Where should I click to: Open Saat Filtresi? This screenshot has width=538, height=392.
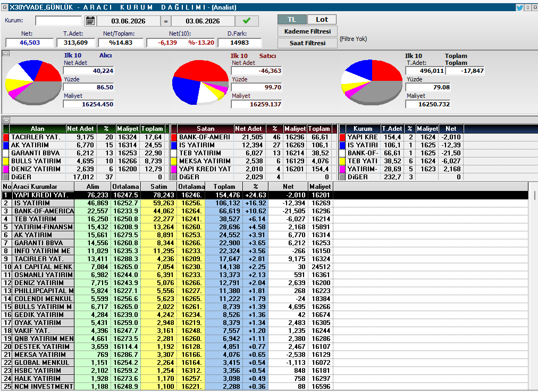pyautogui.click(x=307, y=43)
